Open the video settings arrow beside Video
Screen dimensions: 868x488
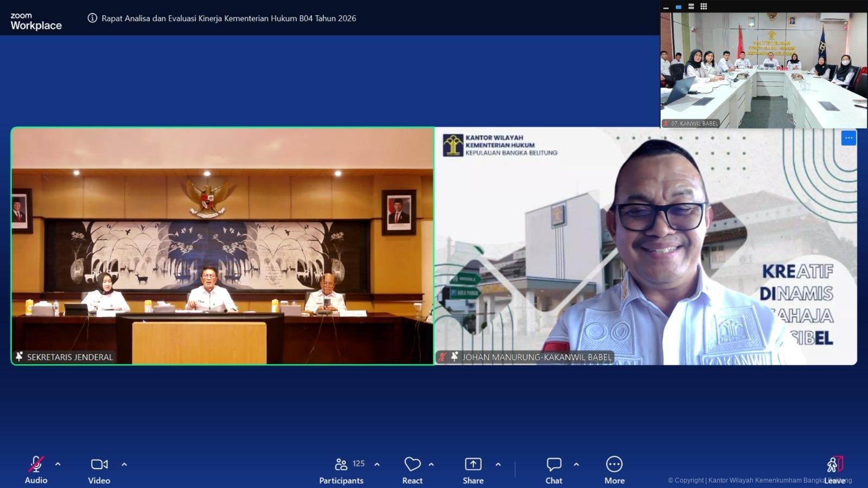click(124, 464)
